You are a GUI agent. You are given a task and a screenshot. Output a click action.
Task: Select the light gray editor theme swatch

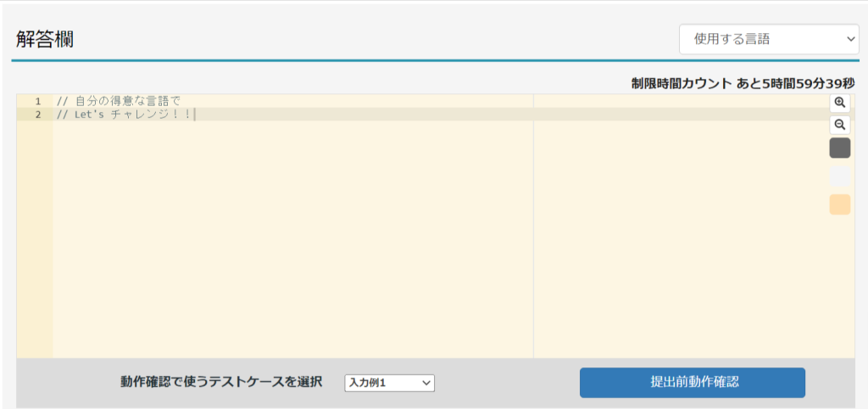click(x=839, y=176)
